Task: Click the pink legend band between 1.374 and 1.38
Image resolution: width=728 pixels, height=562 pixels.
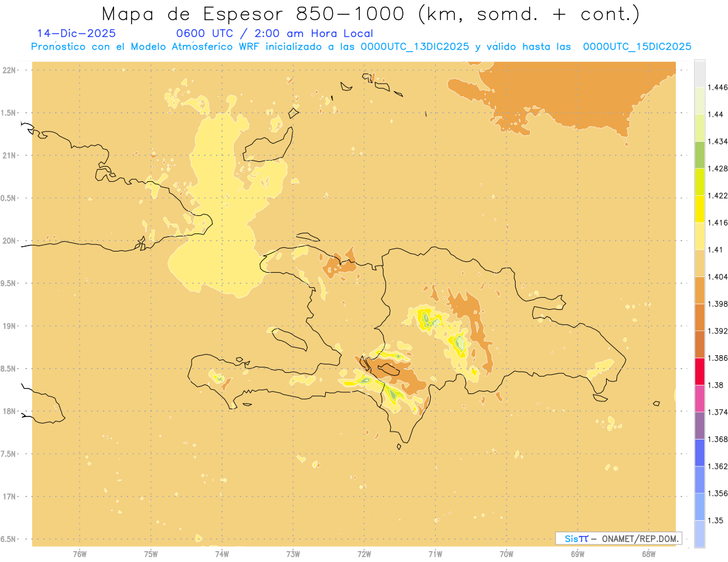Action: (699, 398)
